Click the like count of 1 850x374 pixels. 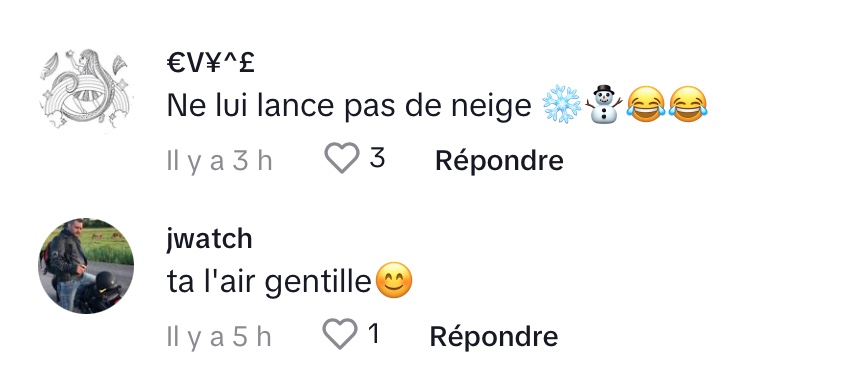point(374,334)
